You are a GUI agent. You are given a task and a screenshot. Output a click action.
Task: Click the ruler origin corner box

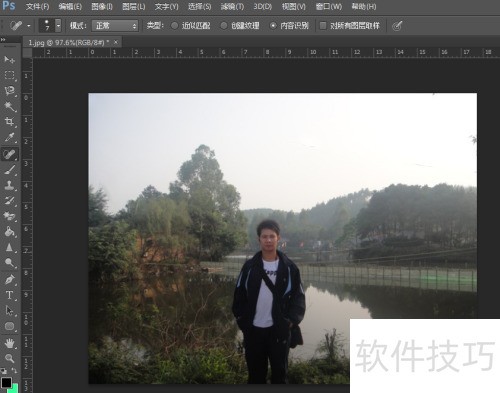coord(27,52)
